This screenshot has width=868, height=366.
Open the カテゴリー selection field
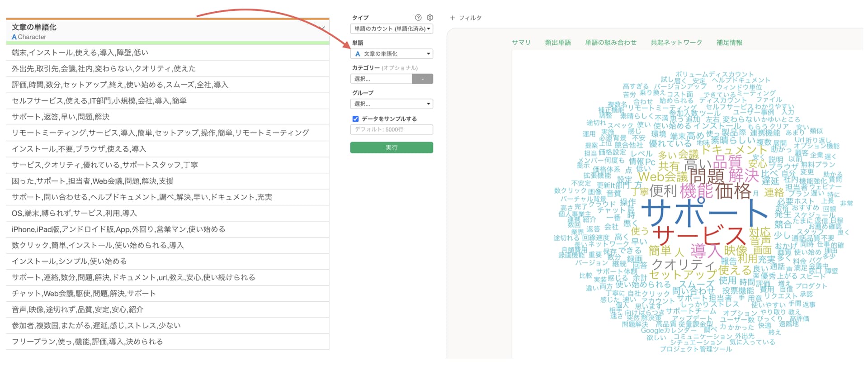381,79
